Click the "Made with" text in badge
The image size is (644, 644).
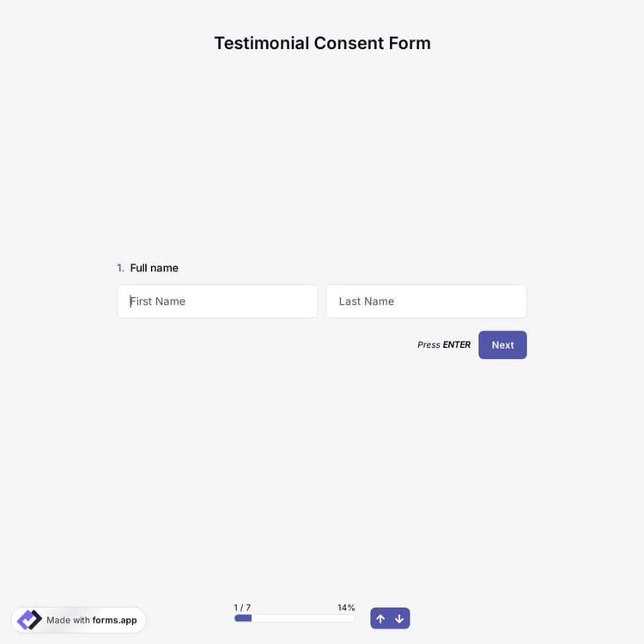tap(68, 620)
